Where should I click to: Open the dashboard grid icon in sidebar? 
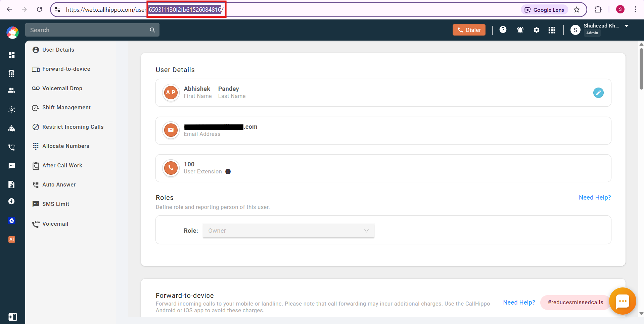pyautogui.click(x=12, y=55)
